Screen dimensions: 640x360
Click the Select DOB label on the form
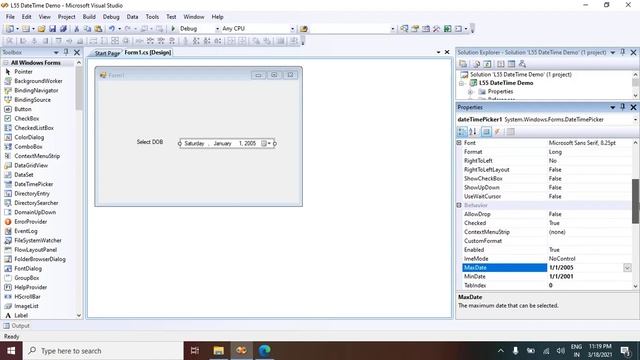(x=150, y=142)
